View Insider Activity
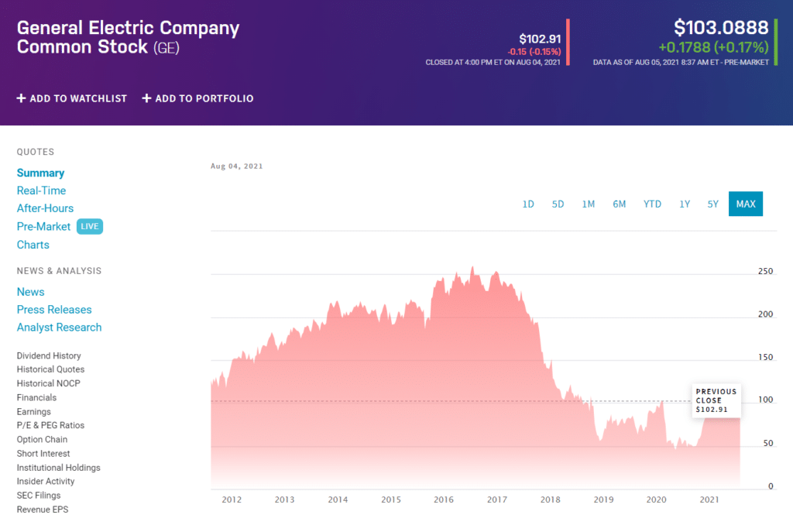The image size is (793, 532). pyautogui.click(x=46, y=482)
